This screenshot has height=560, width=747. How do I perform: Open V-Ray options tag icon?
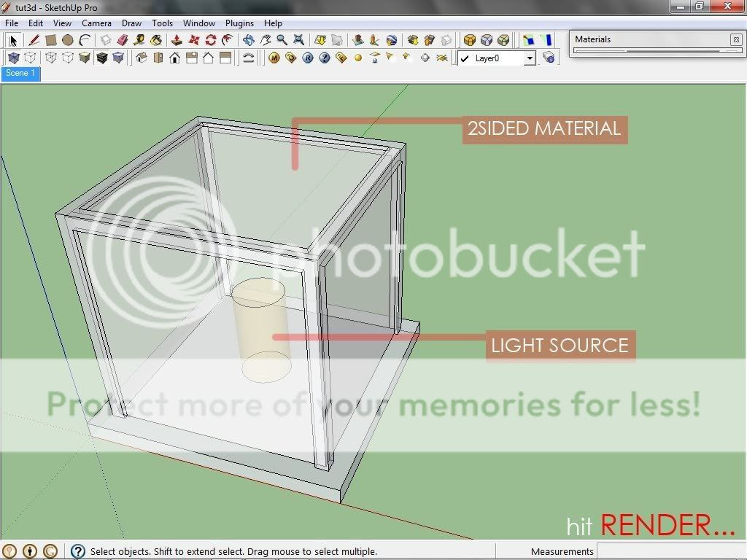[x=290, y=58]
